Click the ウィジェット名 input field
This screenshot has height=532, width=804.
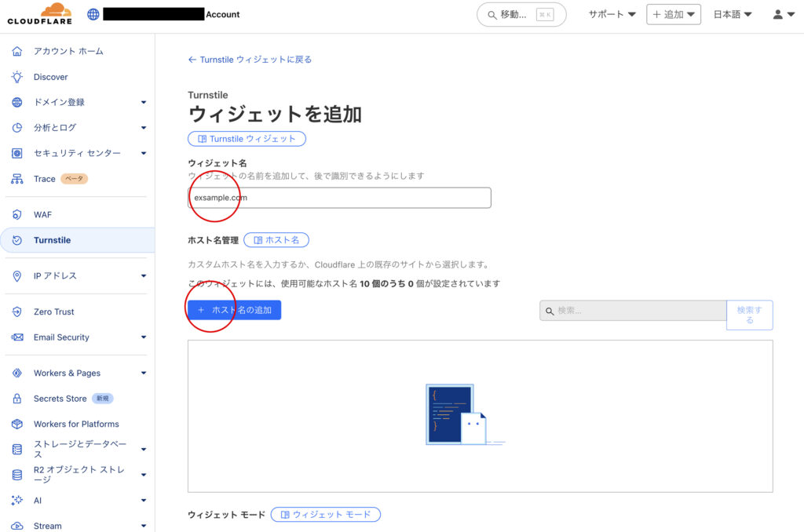[339, 198]
